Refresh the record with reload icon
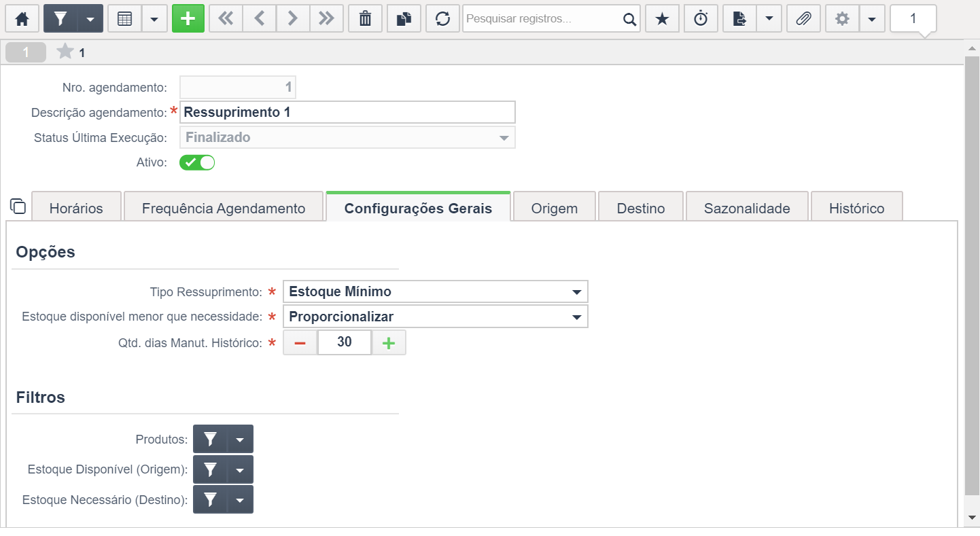980x536 pixels. tap(443, 19)
